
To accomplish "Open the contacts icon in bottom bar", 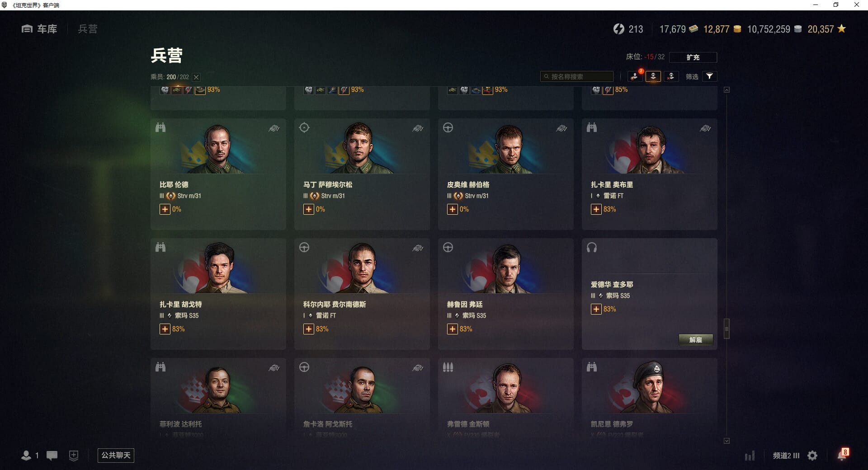I will (29, 456).
